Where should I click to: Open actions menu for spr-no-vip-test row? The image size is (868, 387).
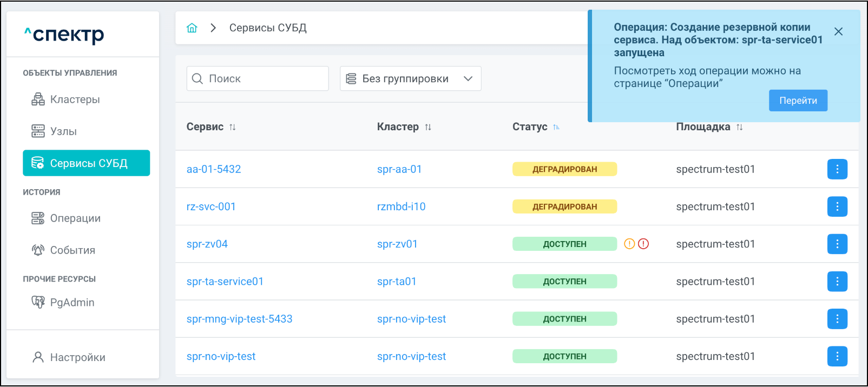[x=837, y=356]
